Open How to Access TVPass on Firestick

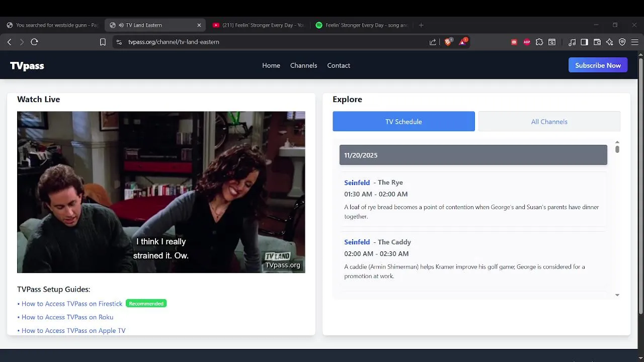pos(72,304)
